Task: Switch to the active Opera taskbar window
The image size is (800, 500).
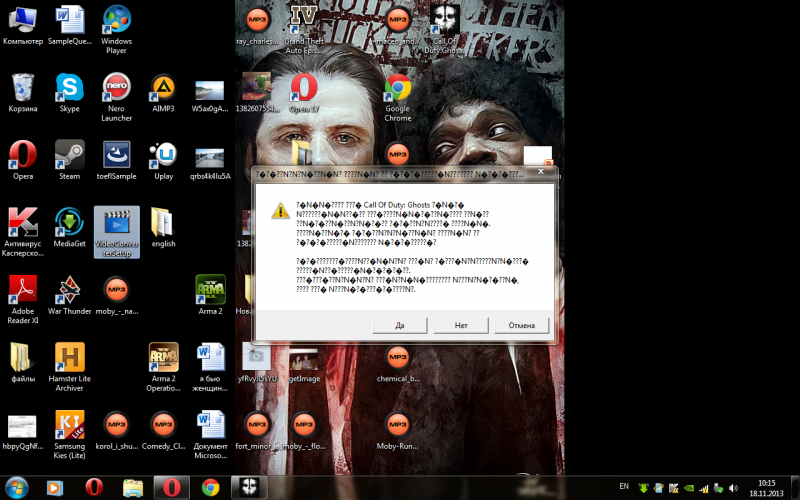Action: point(171,488)
